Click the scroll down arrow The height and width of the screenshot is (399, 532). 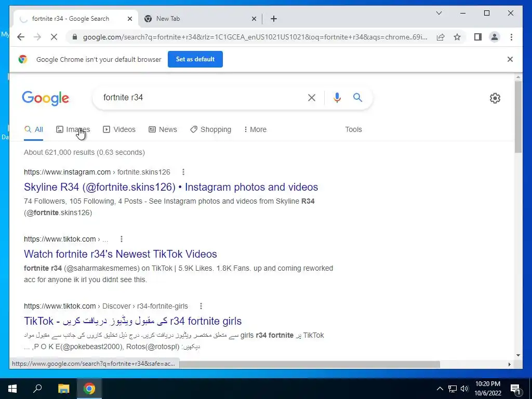pyautogui.click(x=518, y=355)
